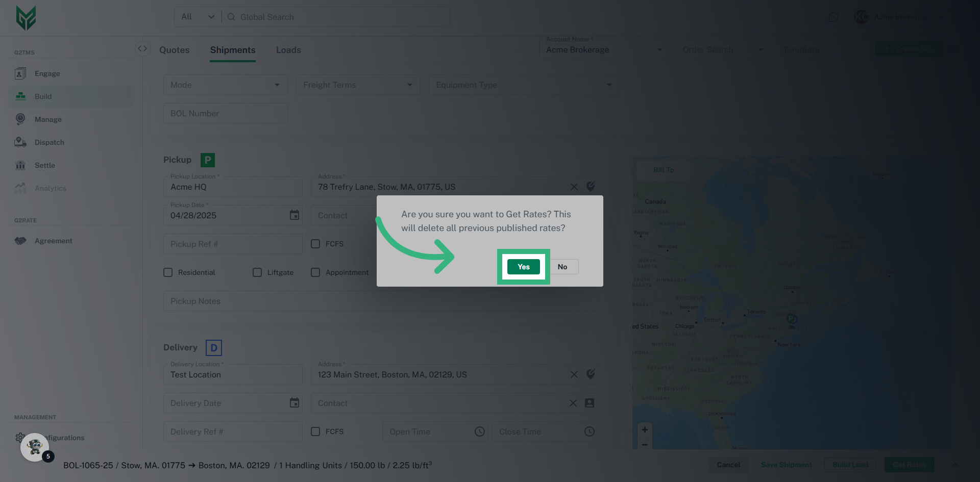This screenshot has width=980, height=482.
Task: Open the delivery contact book icon
Action: [590, 403]
